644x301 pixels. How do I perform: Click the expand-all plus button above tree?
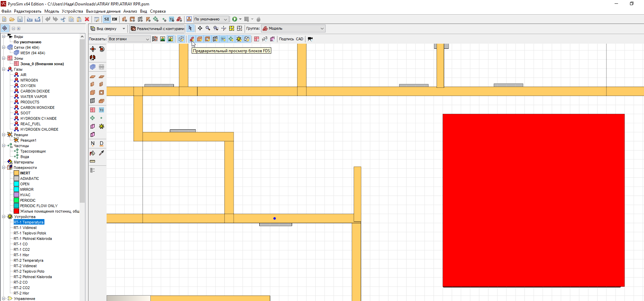[x=19, y=29]
